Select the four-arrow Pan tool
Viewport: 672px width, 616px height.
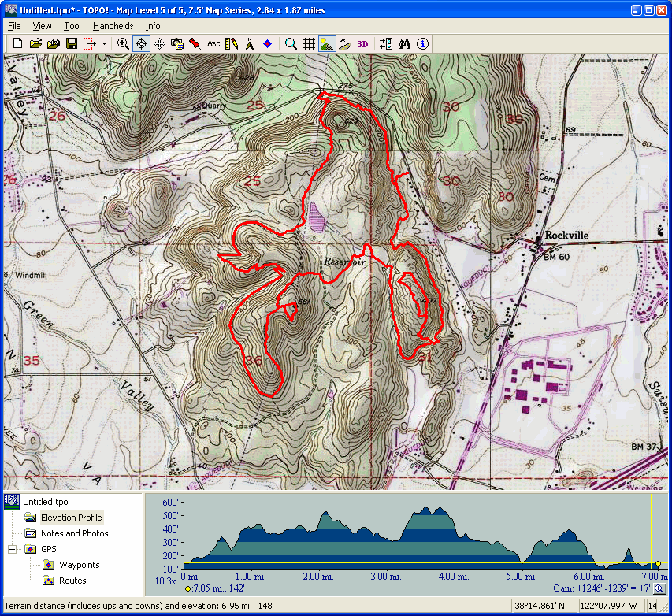(x=160, y=44)
